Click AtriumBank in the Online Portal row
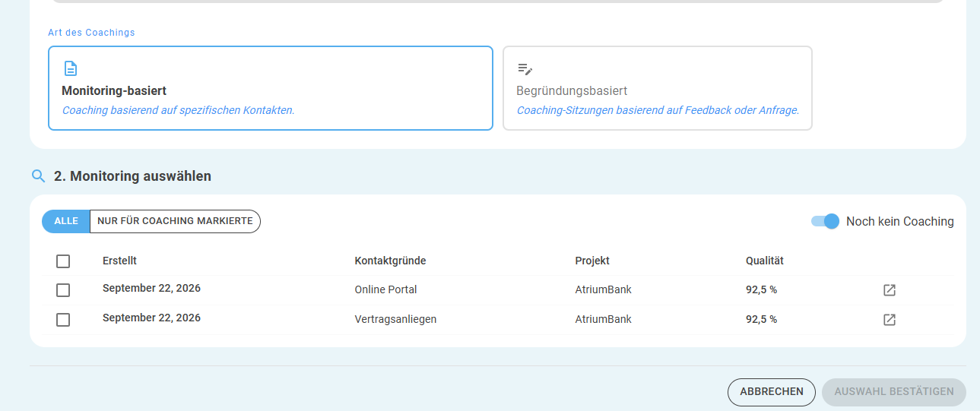 click(604, 289)
